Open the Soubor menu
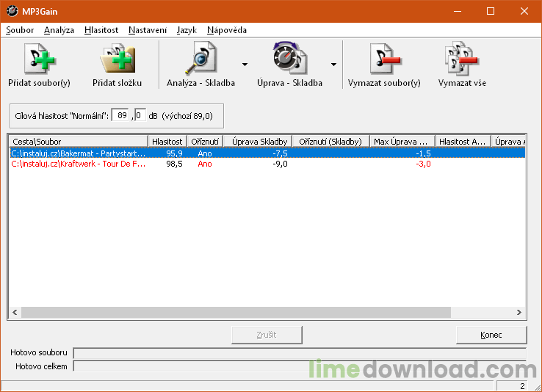This screenshot has height=392, width=542. 20,30
